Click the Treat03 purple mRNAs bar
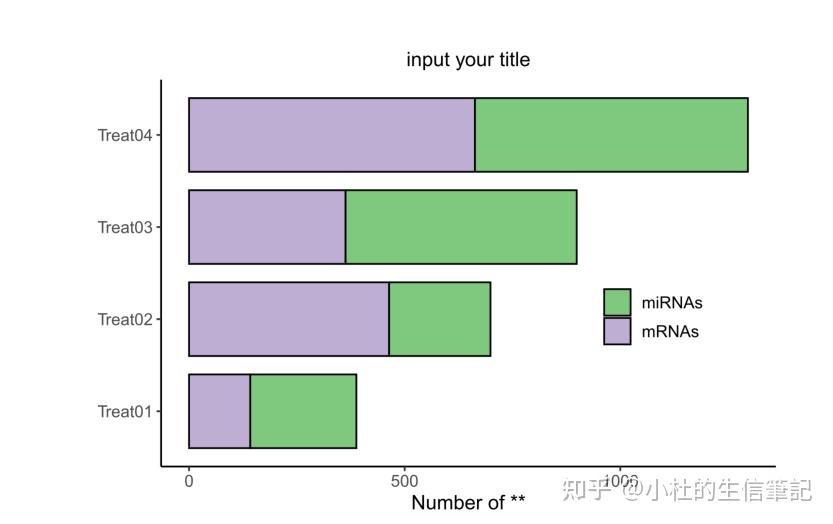Viewport: 833px width, 524px height. click(x=267, y=227)
